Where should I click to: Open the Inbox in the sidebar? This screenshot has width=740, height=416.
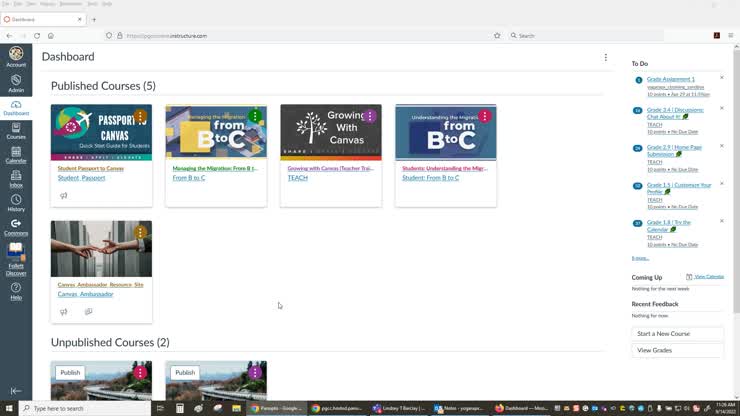click(x=16, y=179)
